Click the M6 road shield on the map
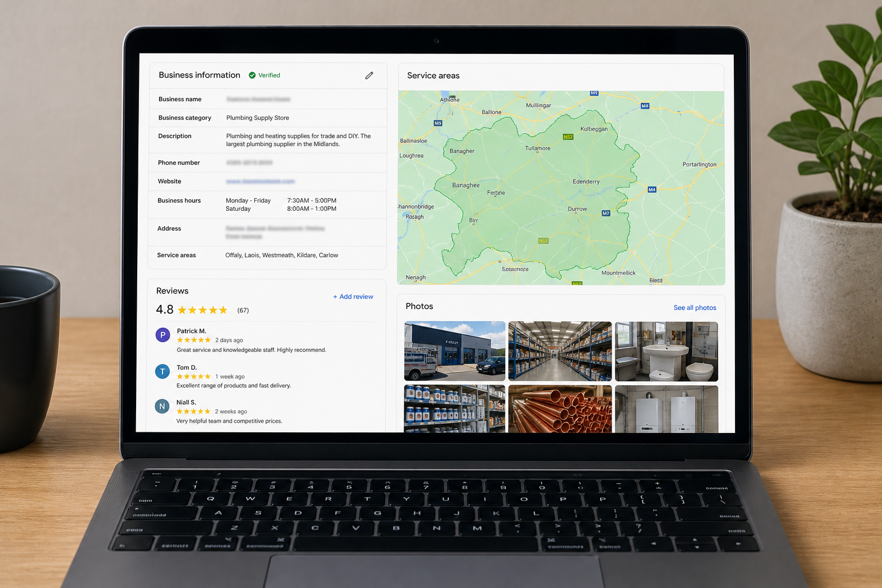The height and width of the screenshot is (588, 882). pos(438,123)
